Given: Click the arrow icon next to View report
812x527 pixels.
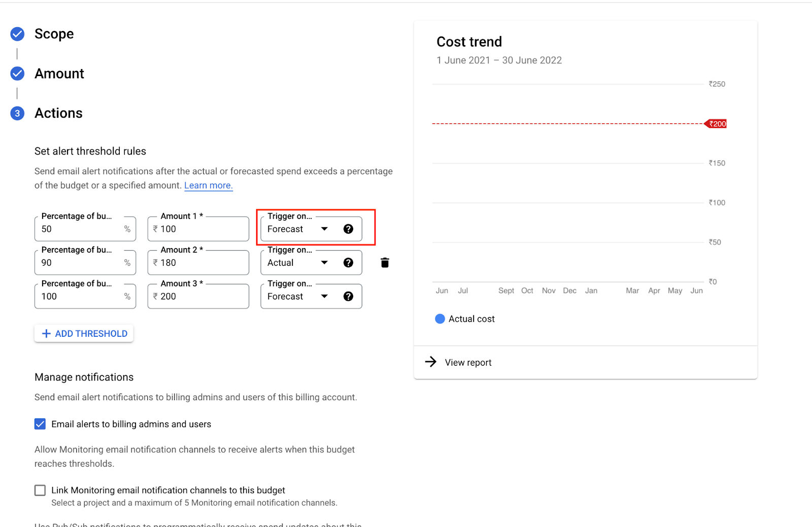Looking at the screenshot, I should 430,362.
